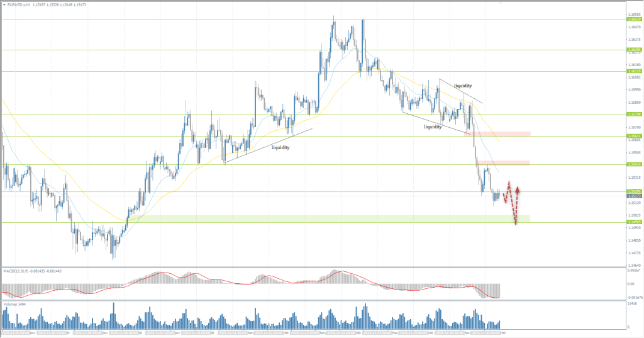
Task: Click the time axis below the Volumes panel
Action: coord(252,332)
